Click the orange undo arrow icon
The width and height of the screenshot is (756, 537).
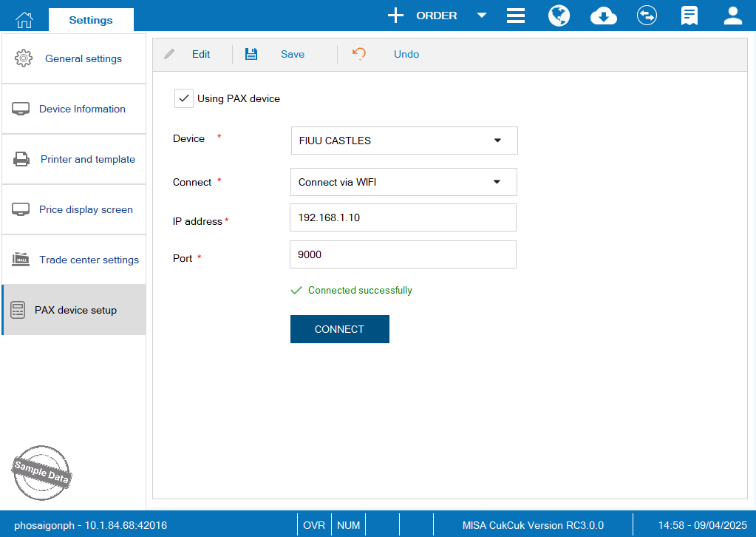(358, 53)
